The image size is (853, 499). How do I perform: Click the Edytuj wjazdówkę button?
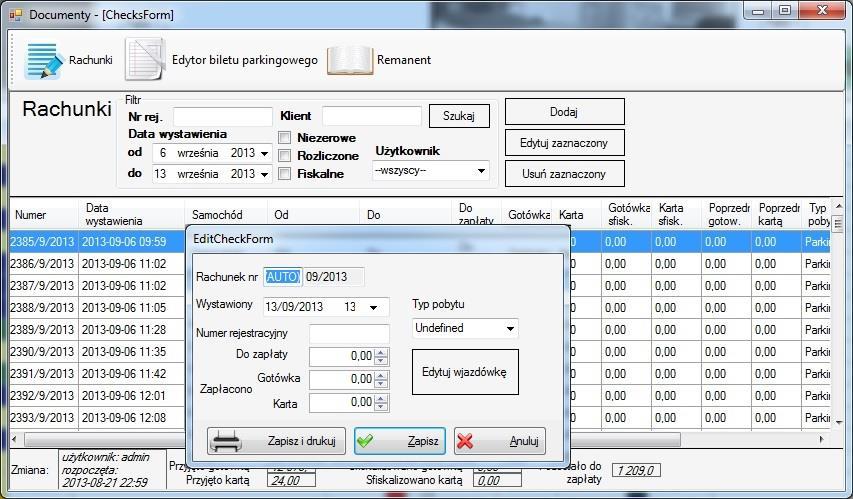point(465,372)
